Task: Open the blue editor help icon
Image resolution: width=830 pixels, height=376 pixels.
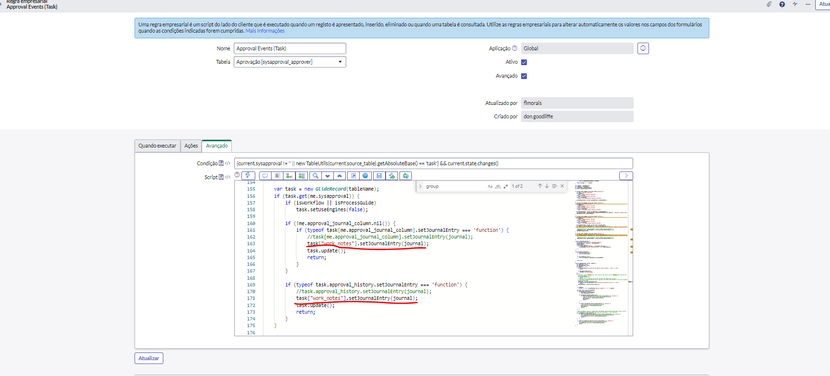Action: pyautogui.click(x=365, y=175)
